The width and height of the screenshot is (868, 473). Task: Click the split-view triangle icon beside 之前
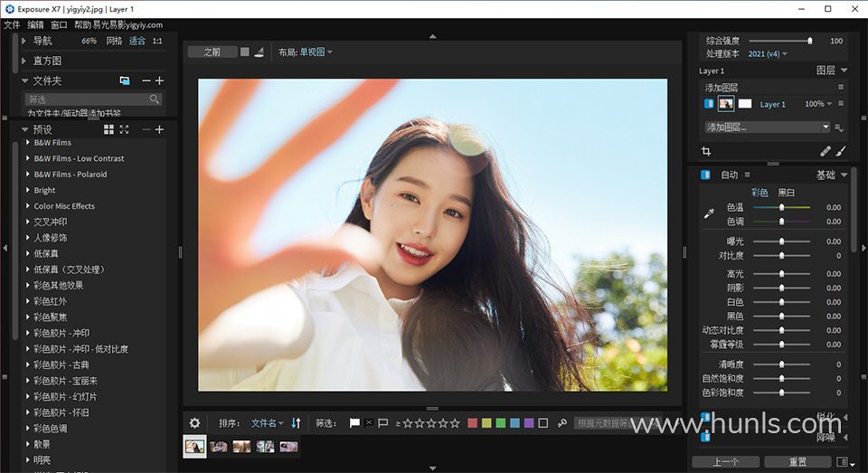tap(259, 52)
